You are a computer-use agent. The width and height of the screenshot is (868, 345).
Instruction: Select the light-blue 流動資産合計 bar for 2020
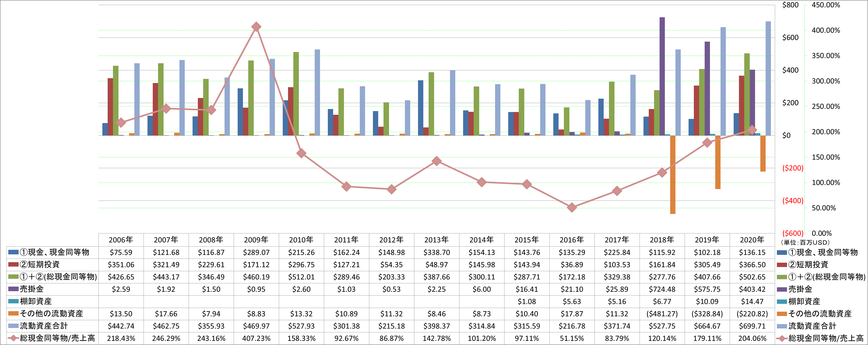click(x=768, y=78)
